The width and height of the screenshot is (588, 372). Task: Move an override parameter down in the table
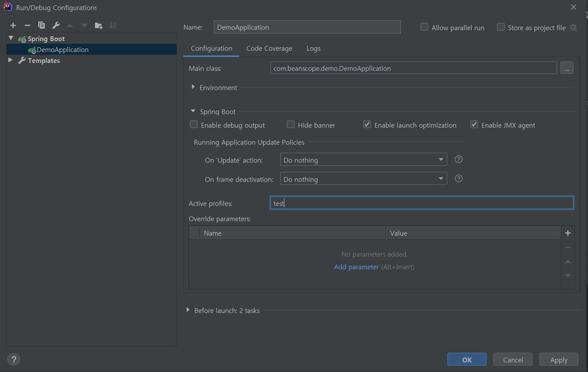(568, 275)
